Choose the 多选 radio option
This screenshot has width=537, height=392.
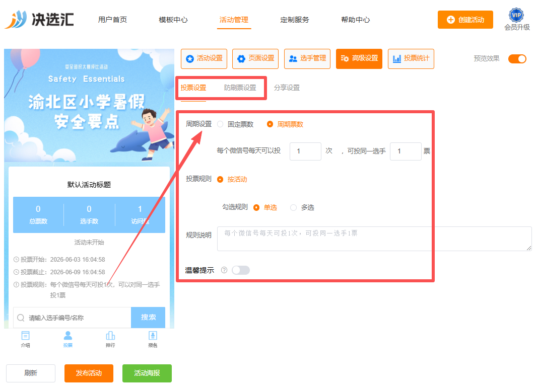pyautogui.click(x=293, y=208)
